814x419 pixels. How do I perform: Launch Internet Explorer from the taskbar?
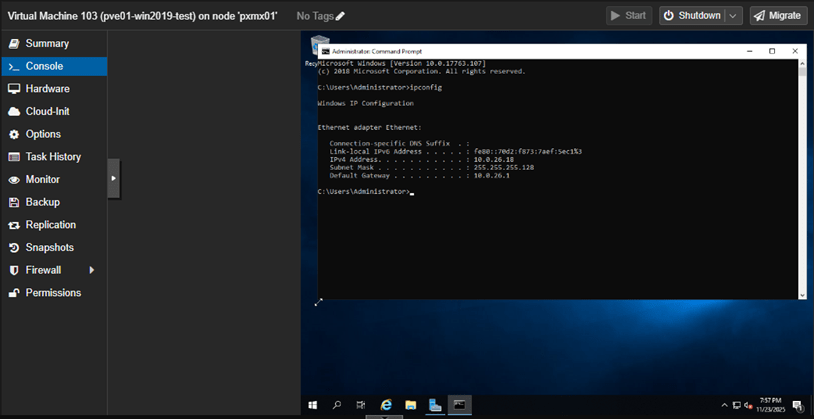386,405
